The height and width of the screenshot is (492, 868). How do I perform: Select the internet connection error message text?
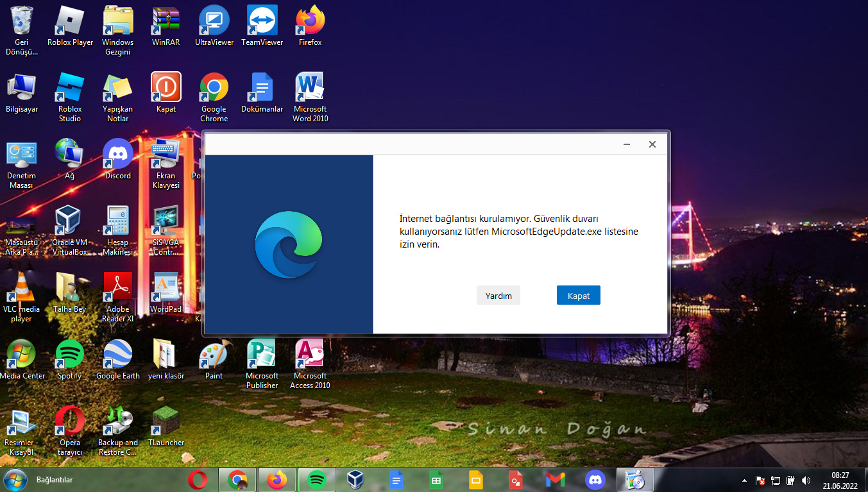[519, 232]
